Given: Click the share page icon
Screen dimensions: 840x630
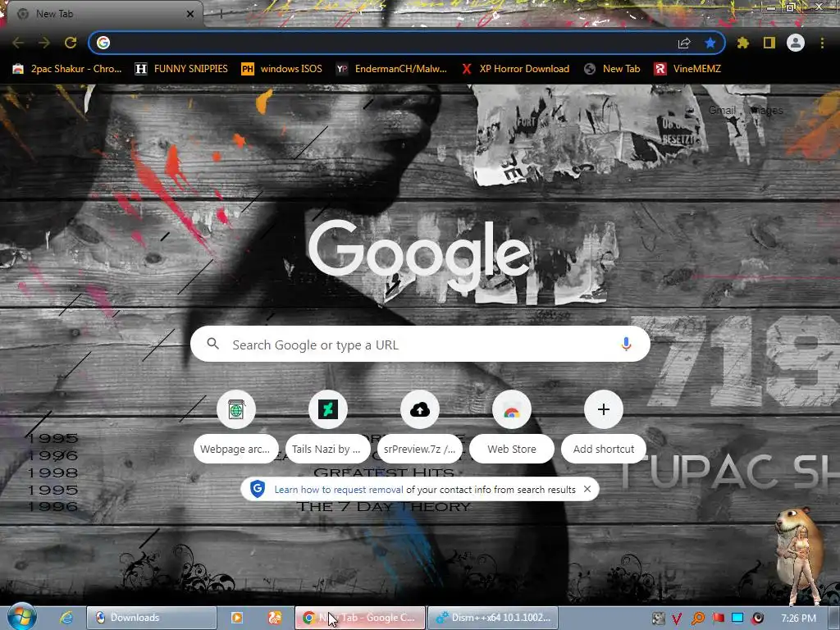Looking at the screenshot, I should pos(684,43).
